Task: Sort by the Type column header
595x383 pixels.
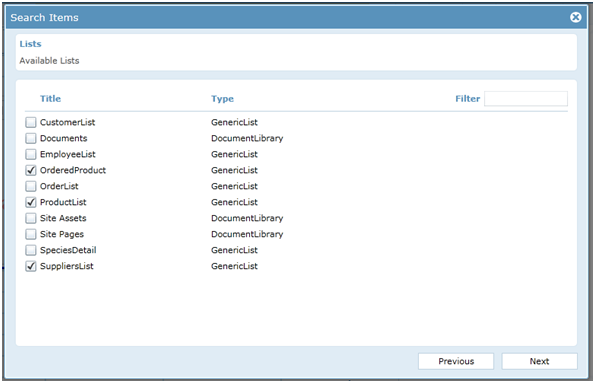Action: pyautogui.click(x=222, y=99)
